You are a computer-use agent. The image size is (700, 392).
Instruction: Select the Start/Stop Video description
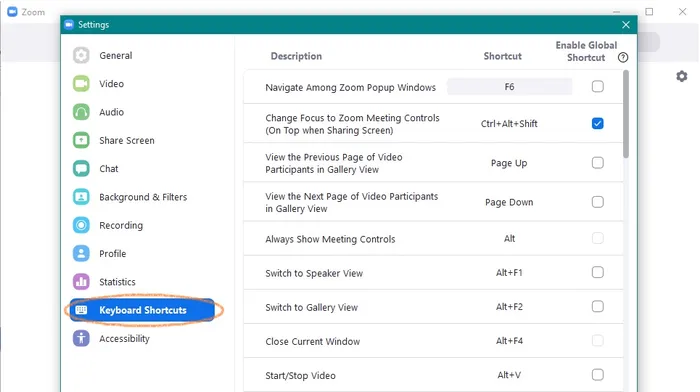click(x=300, y=375)
